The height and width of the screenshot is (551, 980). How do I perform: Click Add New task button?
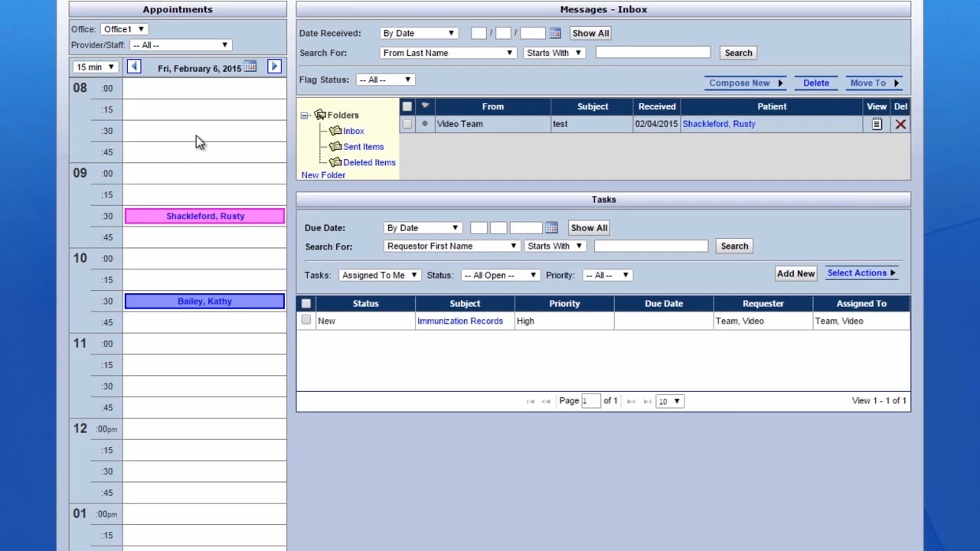coord(795,273)
